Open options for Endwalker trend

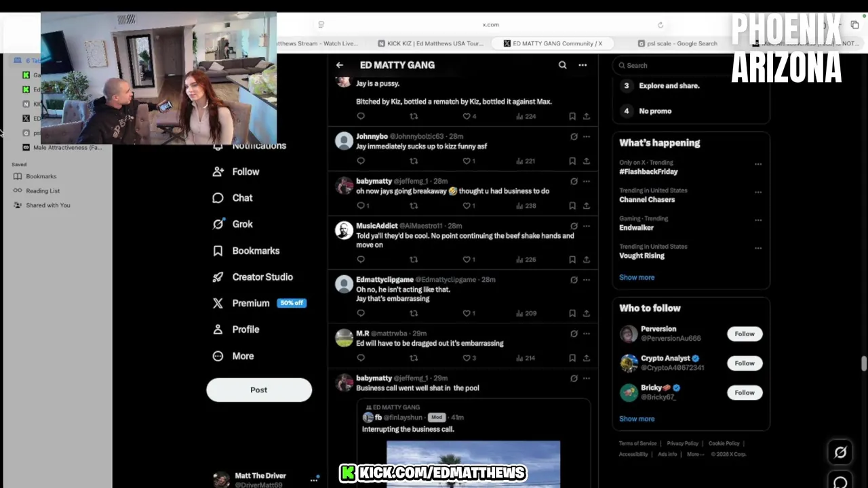tap(758, 220)
